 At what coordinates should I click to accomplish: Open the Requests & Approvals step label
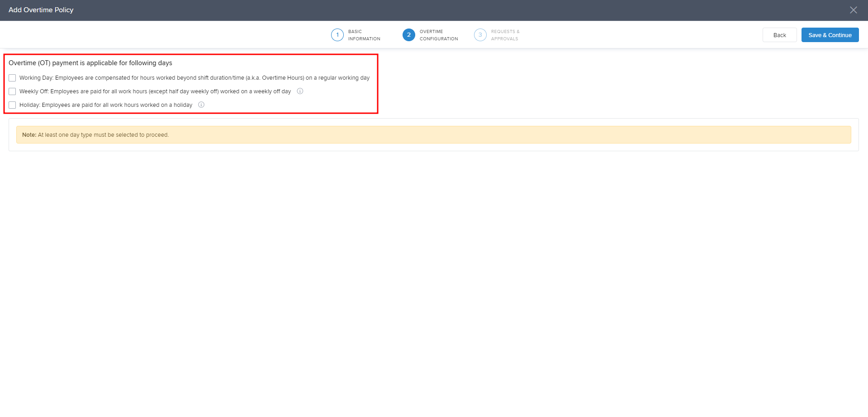click(x=505, y=35)
